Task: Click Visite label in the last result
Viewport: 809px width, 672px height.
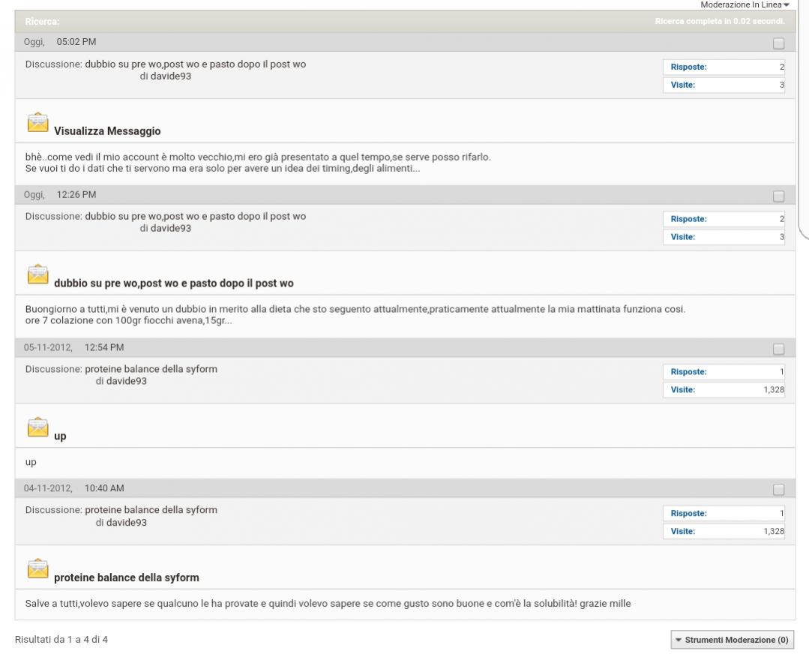Action: point(682,531)
